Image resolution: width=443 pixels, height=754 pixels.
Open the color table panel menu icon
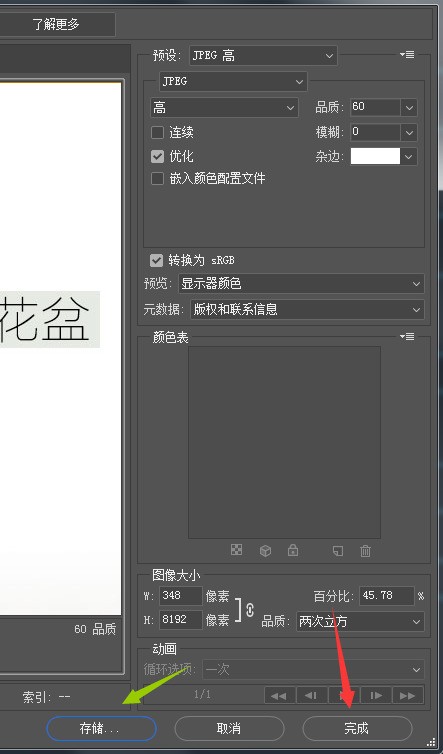407,337
